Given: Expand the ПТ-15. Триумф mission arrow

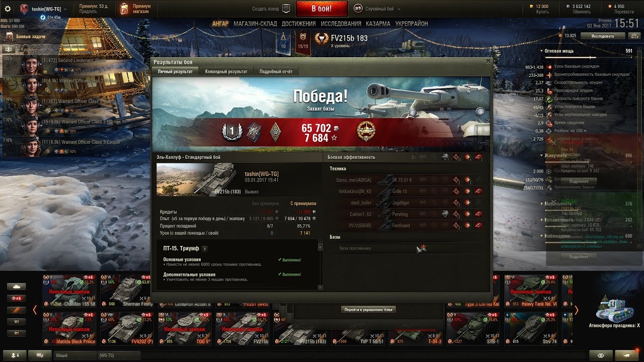Looking at the screenshot, I should pyautogui.click(x=205, y=248).
